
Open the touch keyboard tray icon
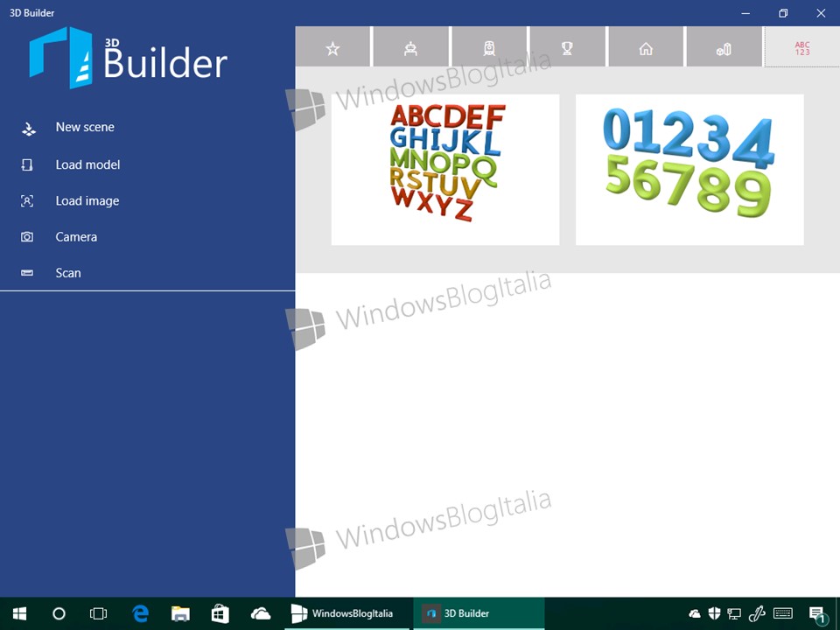pos(783,613)
